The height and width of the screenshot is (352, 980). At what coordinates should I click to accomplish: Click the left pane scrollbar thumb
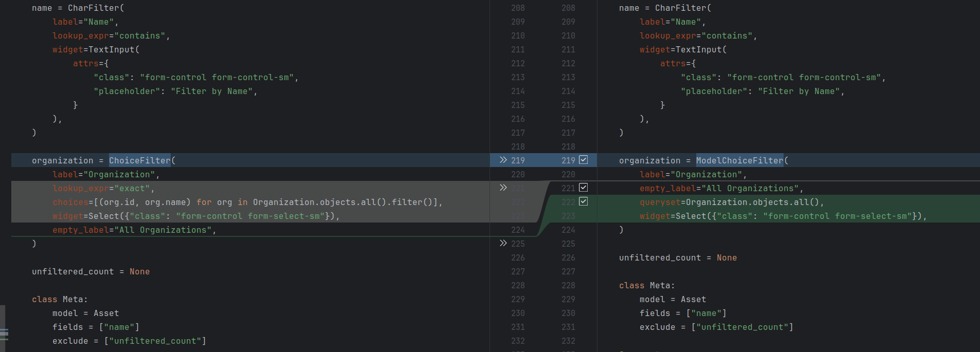click(3, 316)
